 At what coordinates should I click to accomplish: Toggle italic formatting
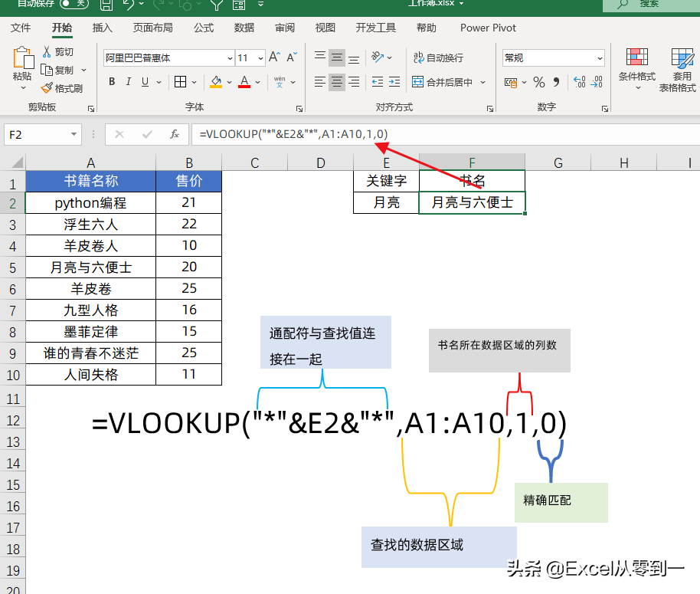pyautogui.click(x=128, y=81)
